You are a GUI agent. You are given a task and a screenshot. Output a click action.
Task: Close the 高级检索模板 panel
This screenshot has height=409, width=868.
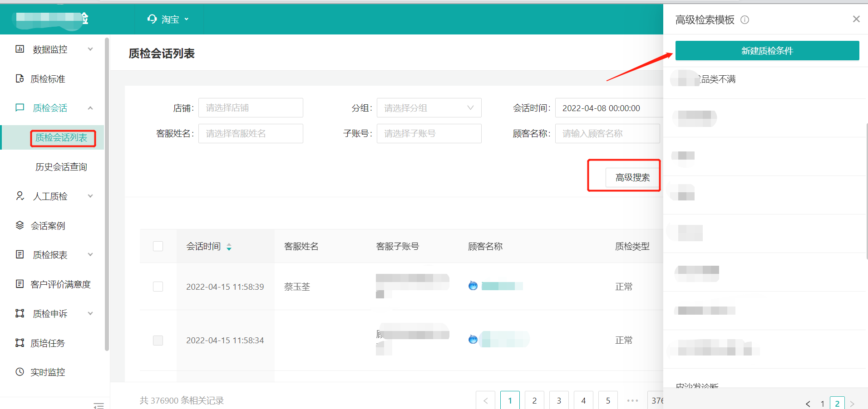(856, 19)
